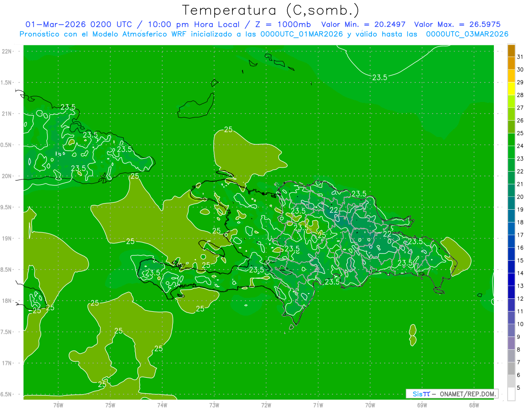
Task: Click the green swatch between 24 and 25
Action: pyautogui.click(x=511, y=140)
